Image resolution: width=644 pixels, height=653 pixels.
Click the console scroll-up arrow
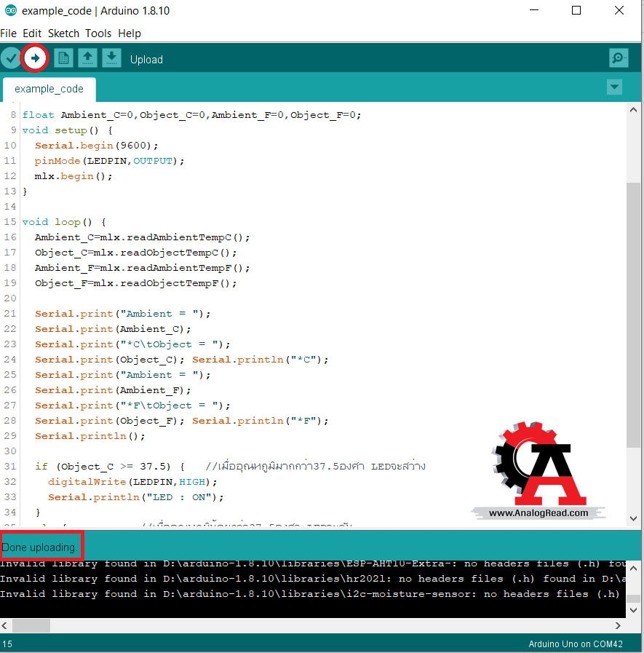(633, 569)
